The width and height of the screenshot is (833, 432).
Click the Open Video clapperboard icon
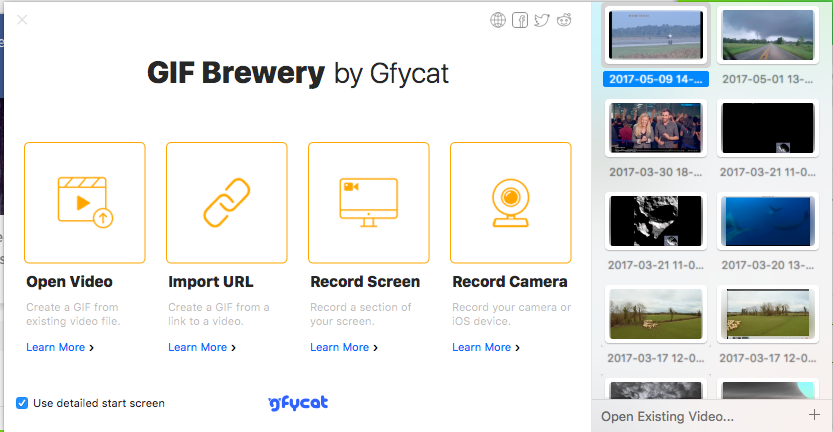(85, 202)
